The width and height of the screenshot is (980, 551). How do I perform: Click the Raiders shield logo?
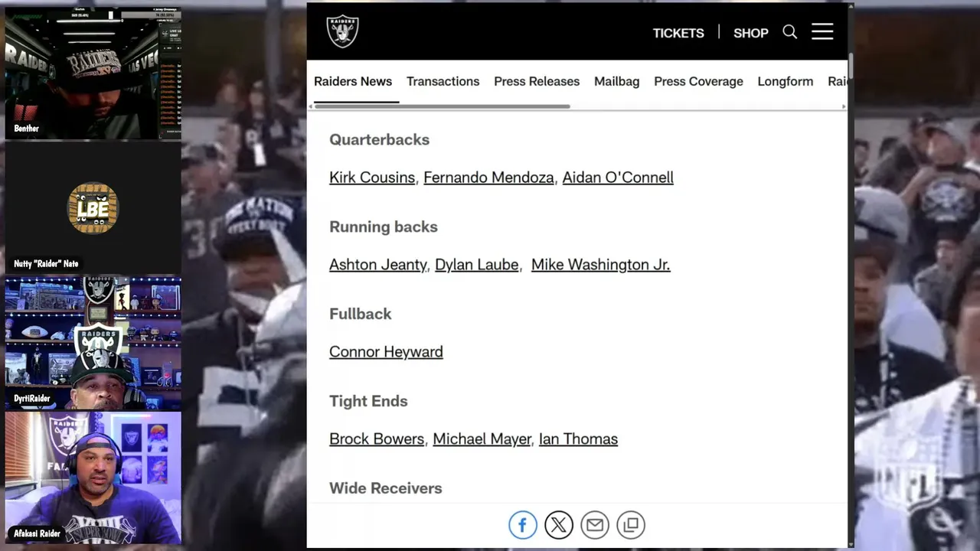pyautogui.click(x=342, y=32)
